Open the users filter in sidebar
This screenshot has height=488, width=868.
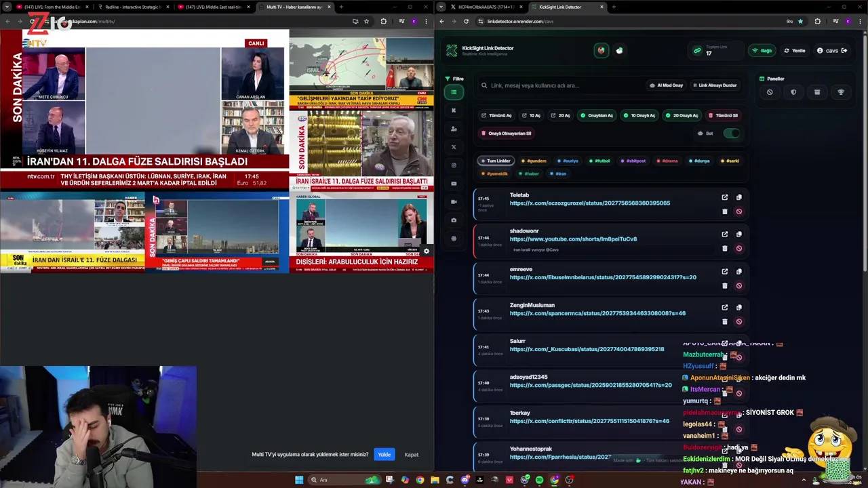click(x=454, y=129)
